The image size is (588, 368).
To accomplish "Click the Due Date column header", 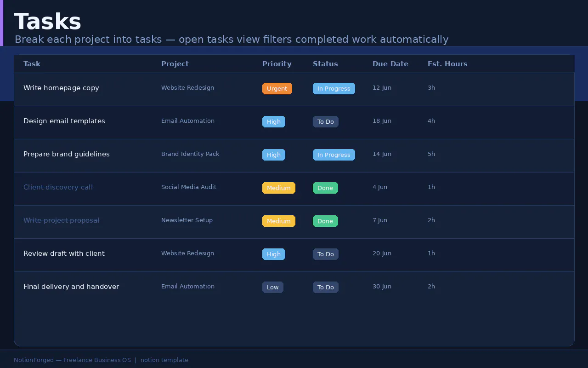I will point(390,64).
